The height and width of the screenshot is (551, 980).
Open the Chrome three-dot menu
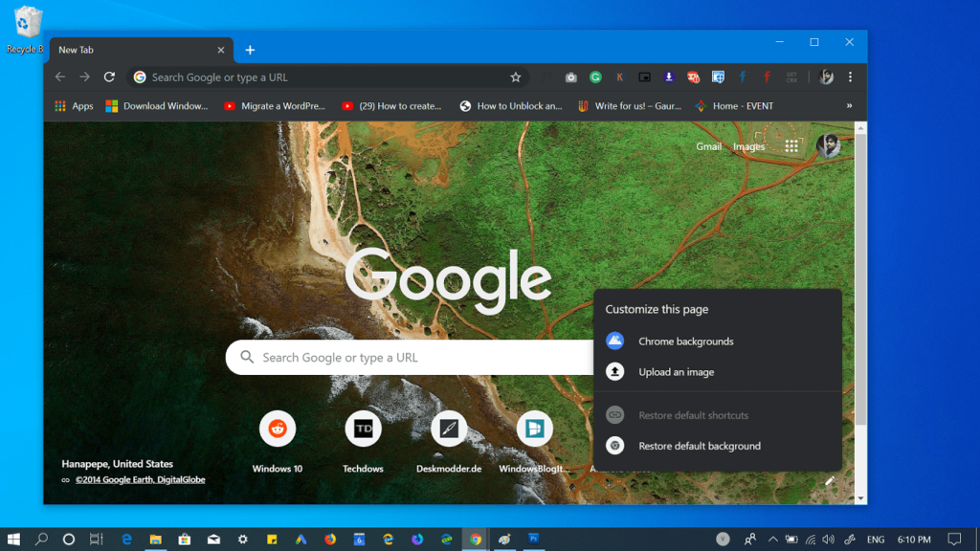850,77
